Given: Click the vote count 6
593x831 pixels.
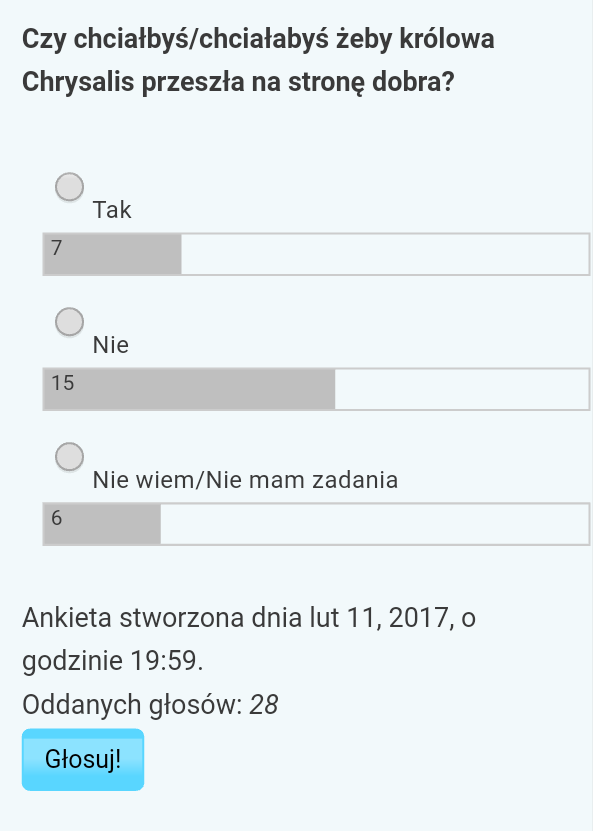Looking at the screenshot, I should 57,518.
